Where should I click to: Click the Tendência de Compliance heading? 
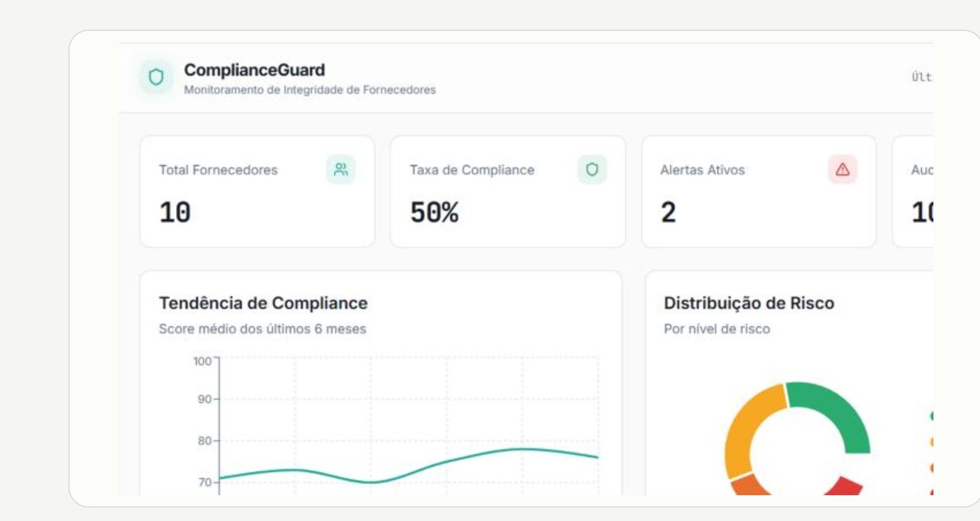tap(263, 303)
